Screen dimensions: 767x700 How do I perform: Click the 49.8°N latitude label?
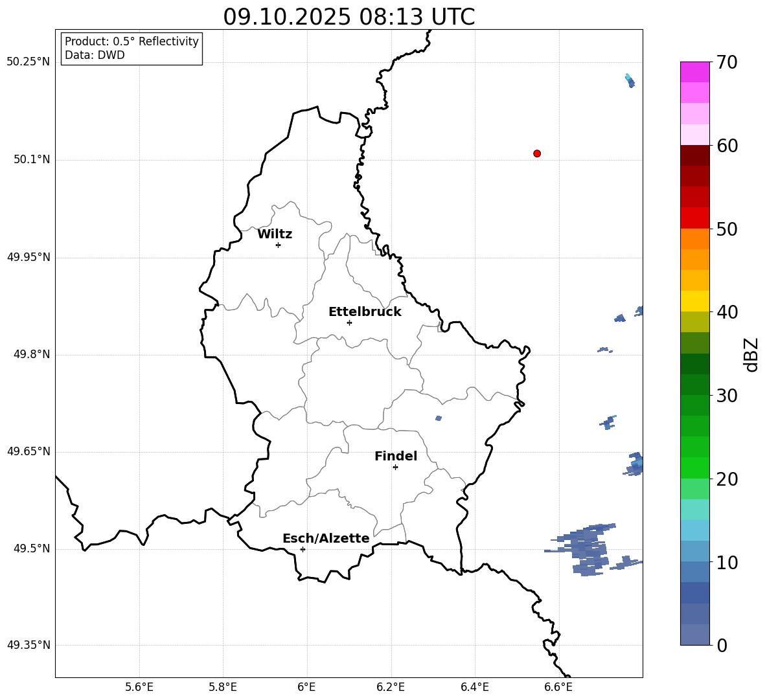[32, 354]
